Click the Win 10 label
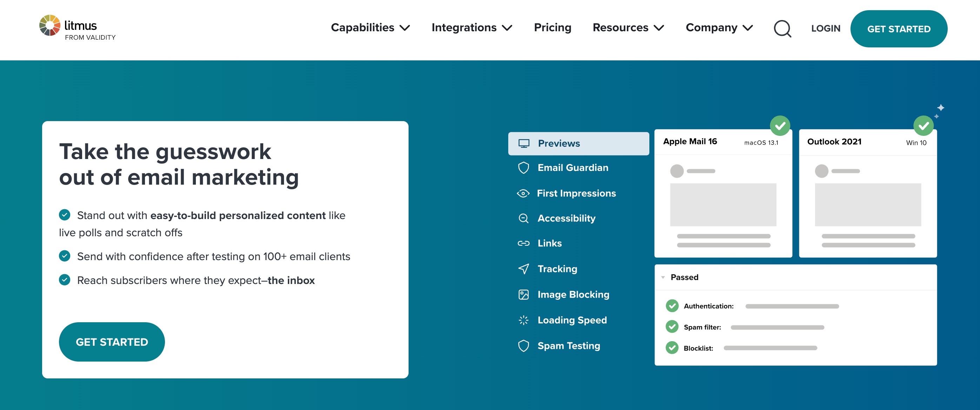Screen dimensions: 980x410 tap(916, 143)
